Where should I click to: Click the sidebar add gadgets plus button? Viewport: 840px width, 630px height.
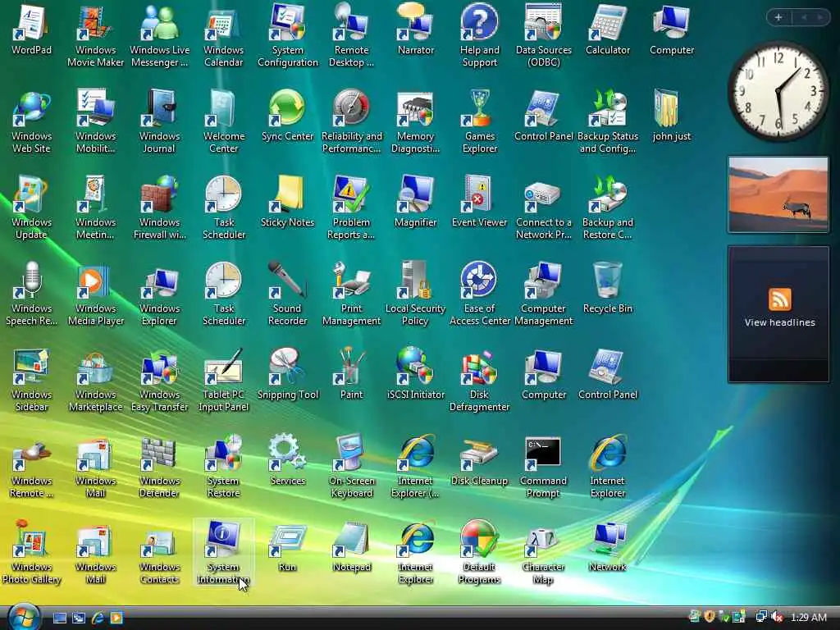coord(778,17)
